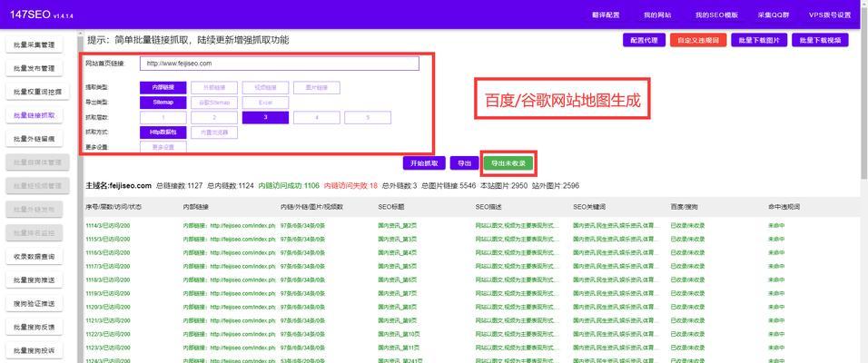868x363 pixels.
Task: Click the 批量下载图片 button
Action: pyautogui.click(x=759, y=41)
